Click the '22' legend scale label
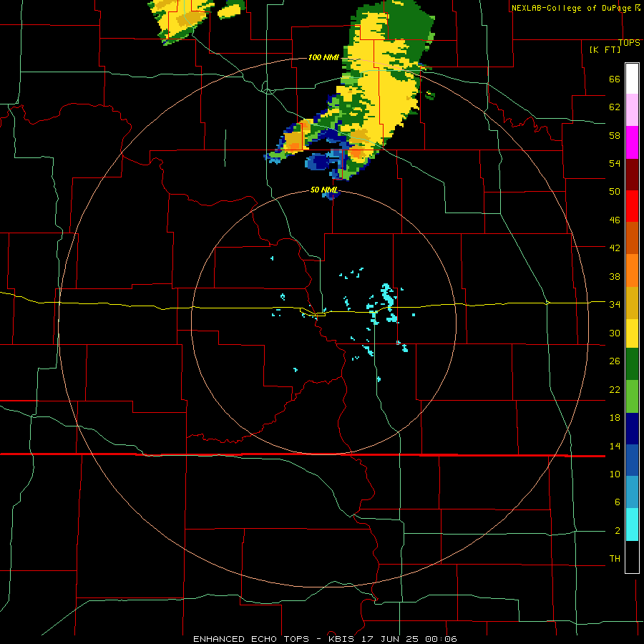The image size is (644, 644). [x=615, y=389]
